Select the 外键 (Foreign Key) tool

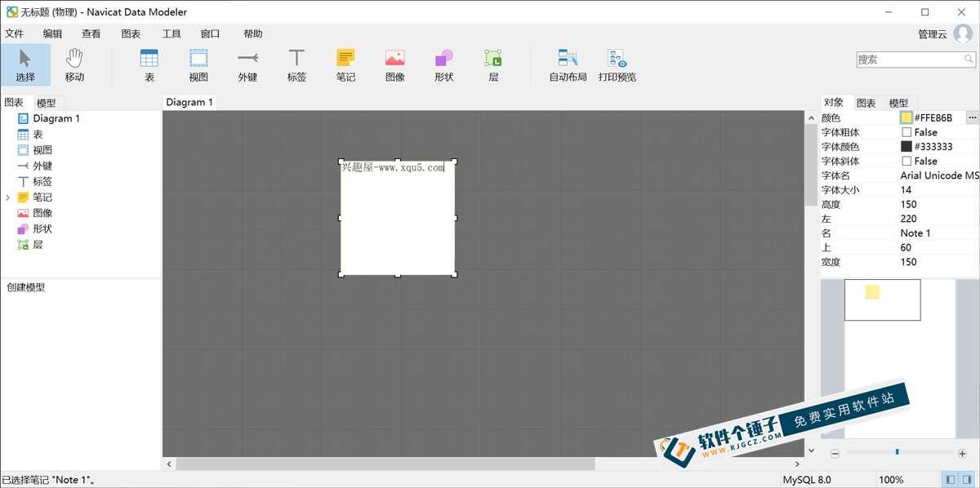click(247, 64)
